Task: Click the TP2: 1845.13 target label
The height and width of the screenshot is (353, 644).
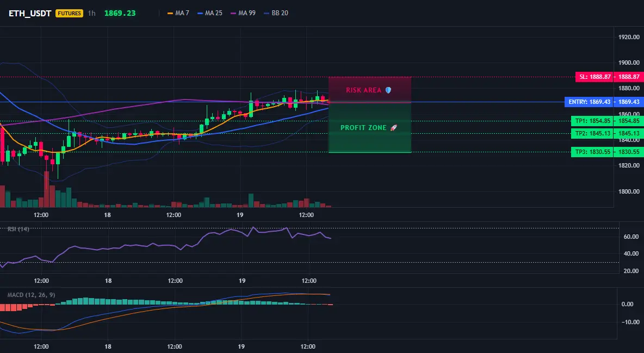Action: tap(592, 133)
